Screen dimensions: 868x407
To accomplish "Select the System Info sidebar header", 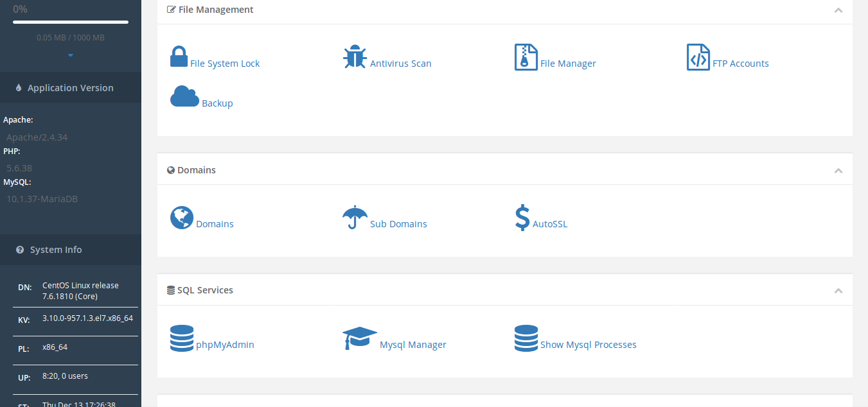I will (x=56, y=250).
